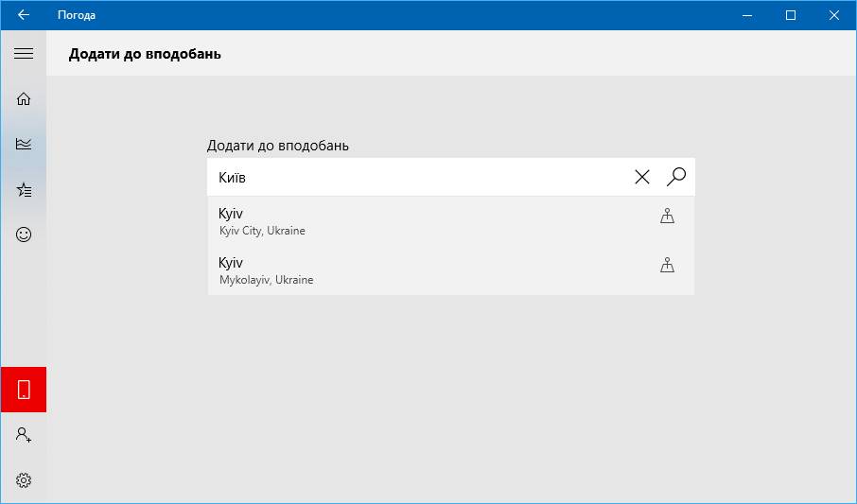Clear the search field with X
Viewport: 857px width, 504px height.
642,177
